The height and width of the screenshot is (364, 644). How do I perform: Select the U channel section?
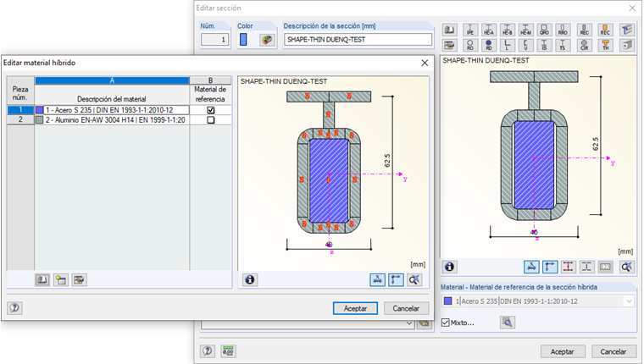click(x=525, y=45)
